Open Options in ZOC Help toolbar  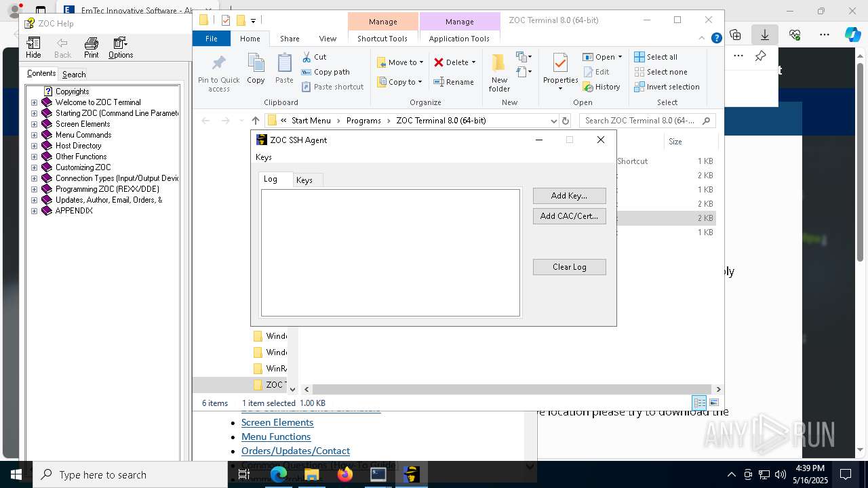pos(121,47)
